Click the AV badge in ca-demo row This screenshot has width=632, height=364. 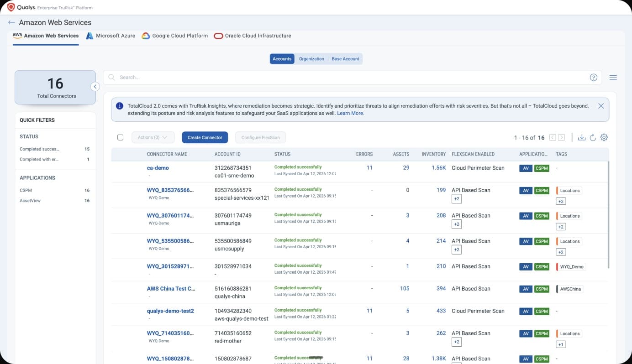tap(526, 168)
